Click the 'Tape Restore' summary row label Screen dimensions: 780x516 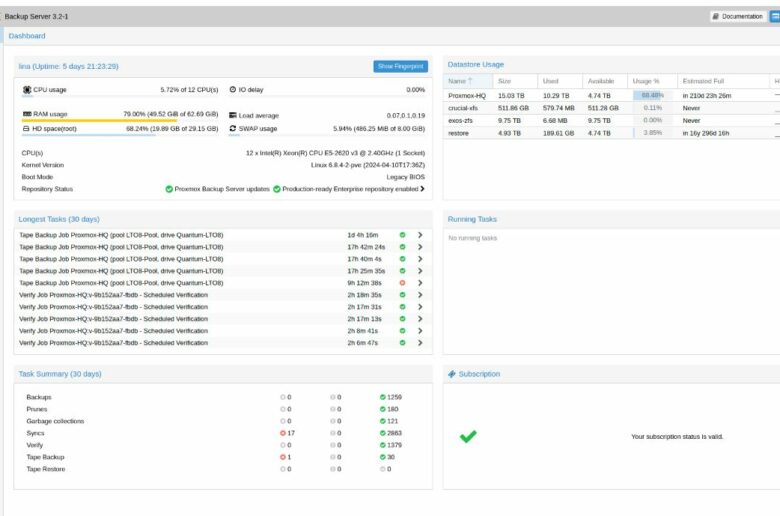[x=46, y=469]
